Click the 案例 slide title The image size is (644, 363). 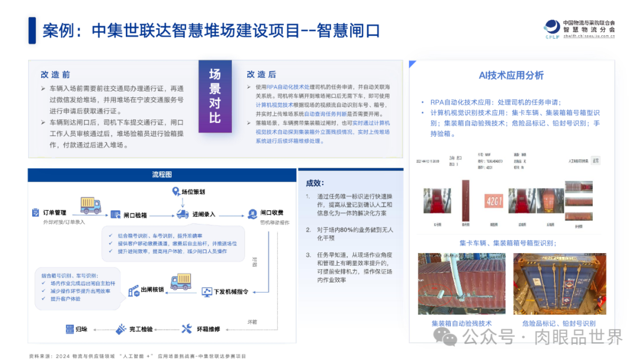(x=210, y=30)
